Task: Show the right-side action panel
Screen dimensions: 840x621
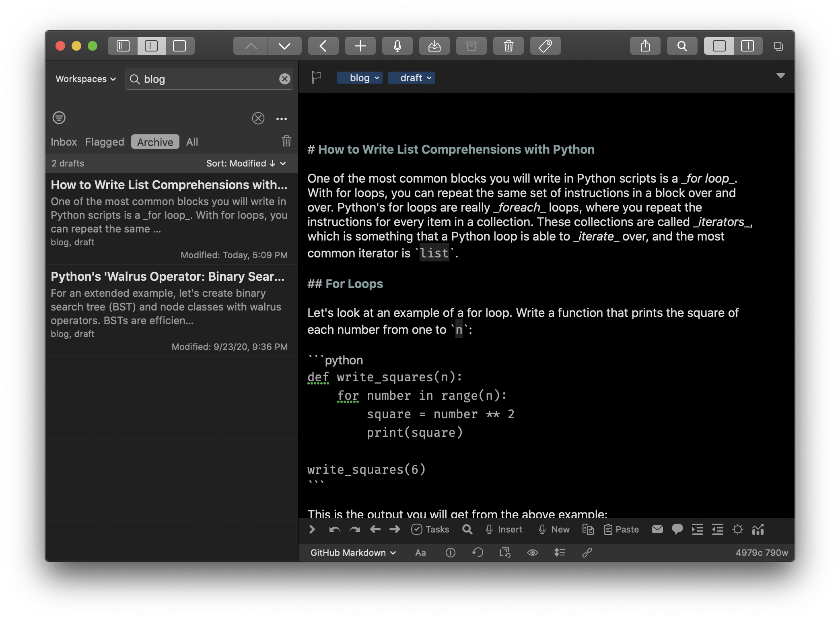Action: [x=747, y=46]
